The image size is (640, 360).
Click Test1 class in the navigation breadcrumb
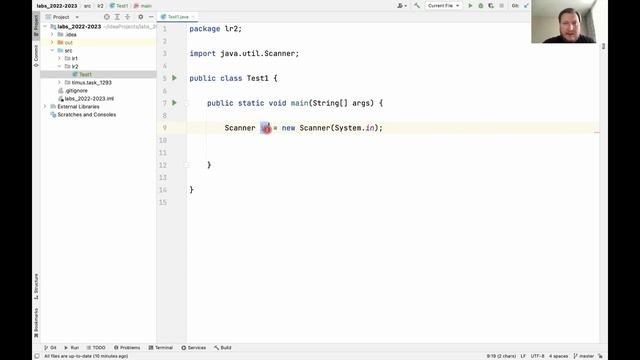pos(119,6)
